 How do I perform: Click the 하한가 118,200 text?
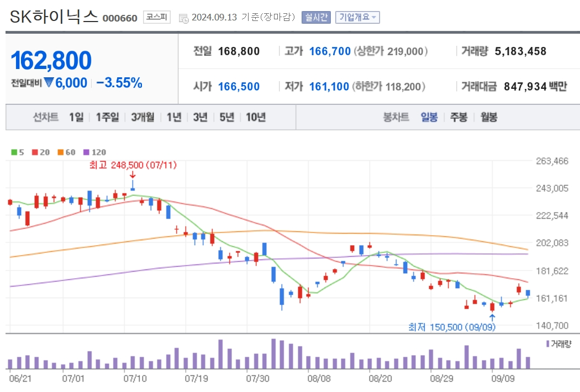coord(388,87)
